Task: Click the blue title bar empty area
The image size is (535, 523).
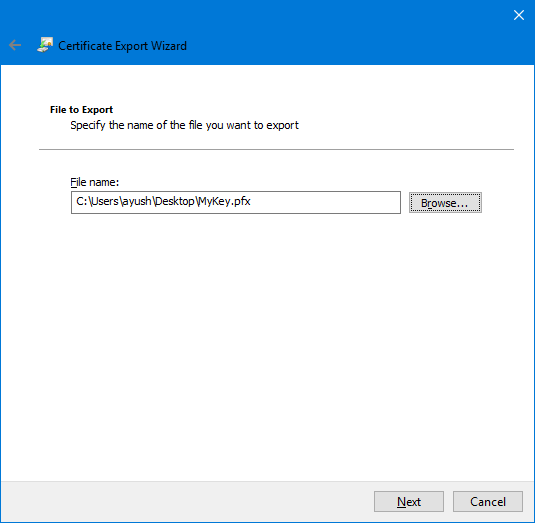Action: 341,34
